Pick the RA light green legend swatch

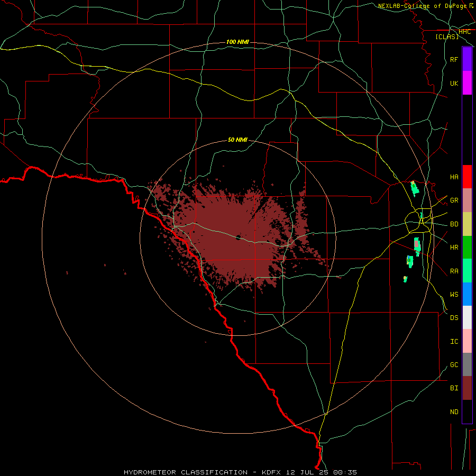click(x=467, y=271)
